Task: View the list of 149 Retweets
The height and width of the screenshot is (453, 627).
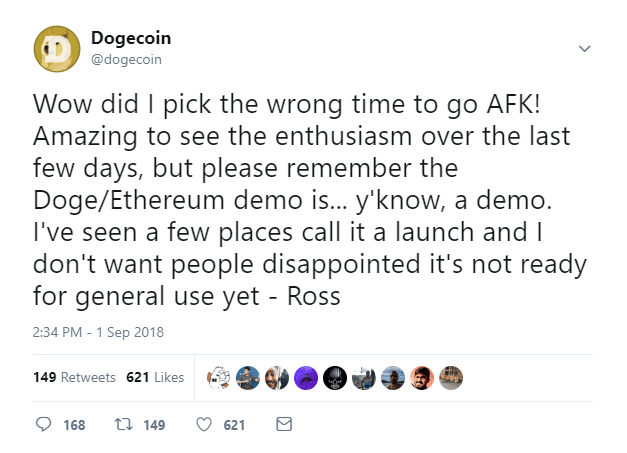Action: [74, 377]
